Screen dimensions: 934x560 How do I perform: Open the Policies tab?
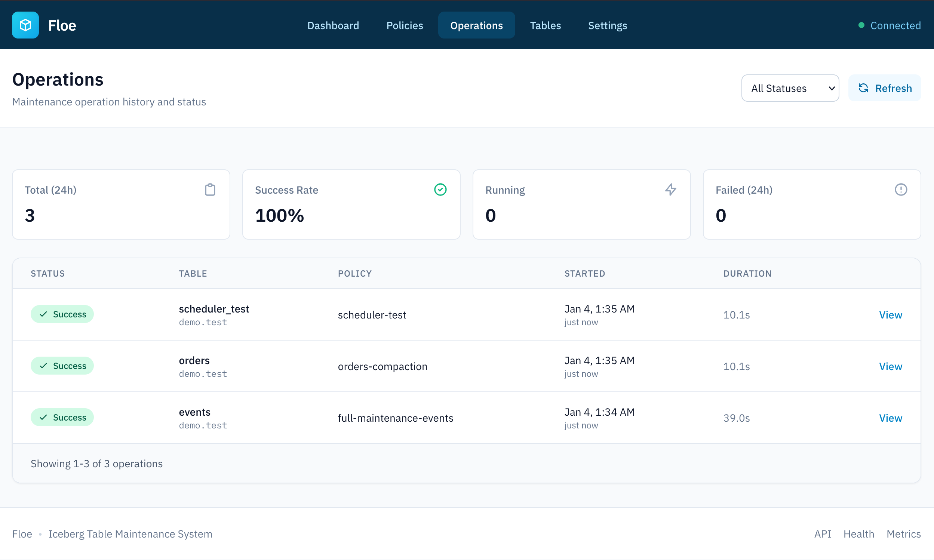tap(405, 25)
